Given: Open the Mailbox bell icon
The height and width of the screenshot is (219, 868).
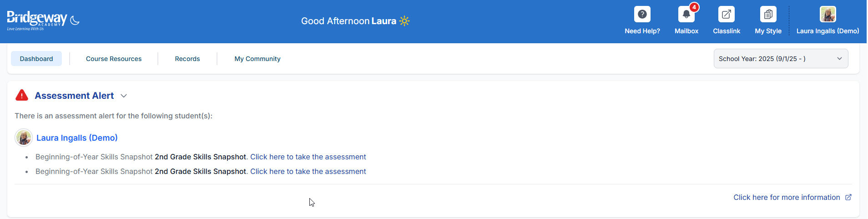Looking at the screenshot, I should coord(686,14).
